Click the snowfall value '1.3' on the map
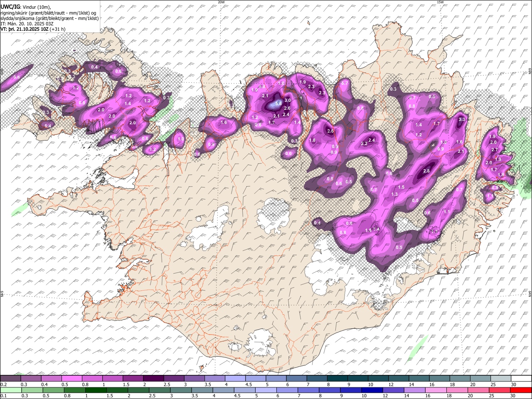Viewport: 532px width, 399px height. 394,194
